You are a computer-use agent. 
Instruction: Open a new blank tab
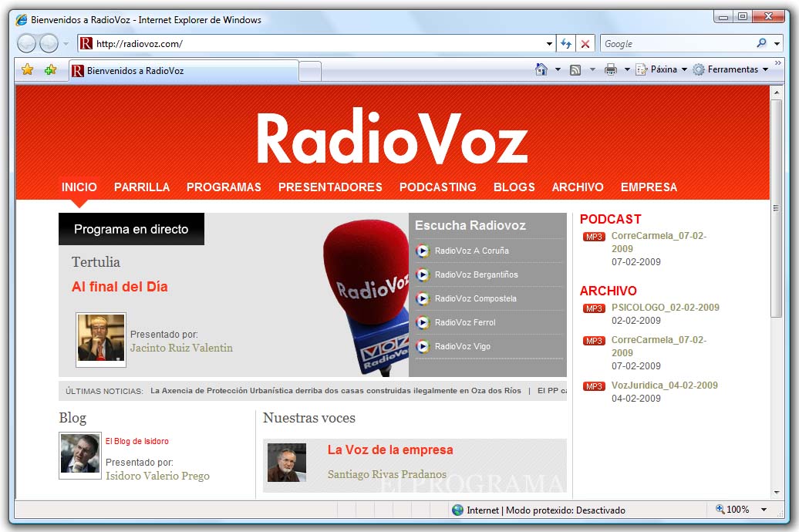(310, 72)
